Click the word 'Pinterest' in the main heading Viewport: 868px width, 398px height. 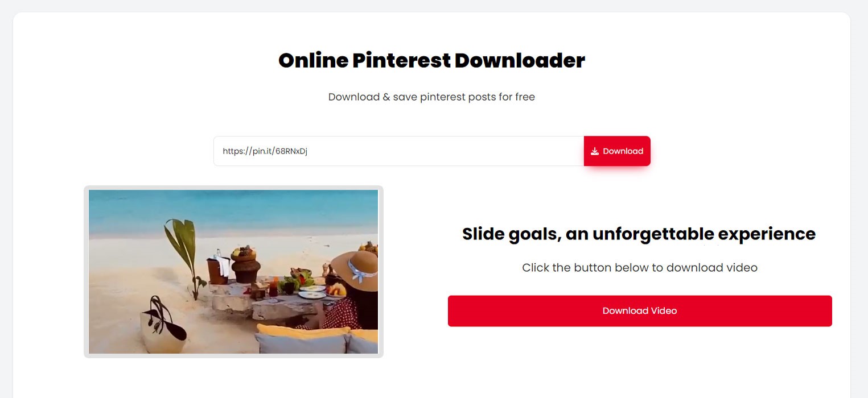pyautogui.click(x=401, y=60)
